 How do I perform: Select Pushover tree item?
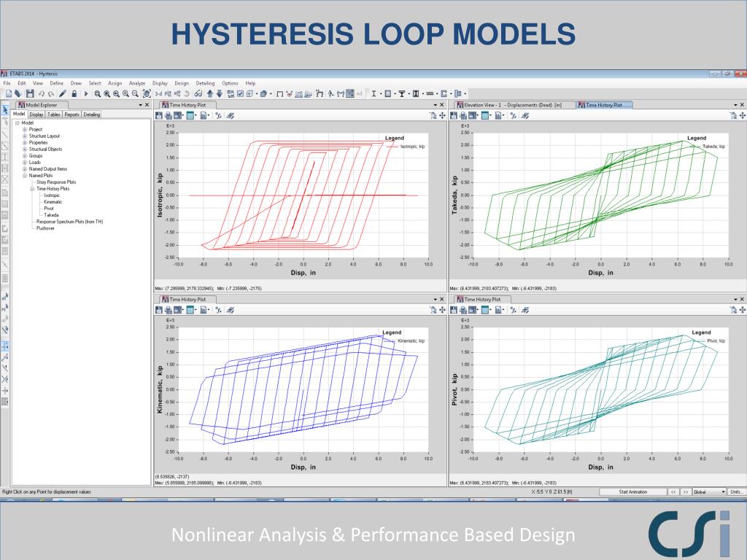pos(45,228)
